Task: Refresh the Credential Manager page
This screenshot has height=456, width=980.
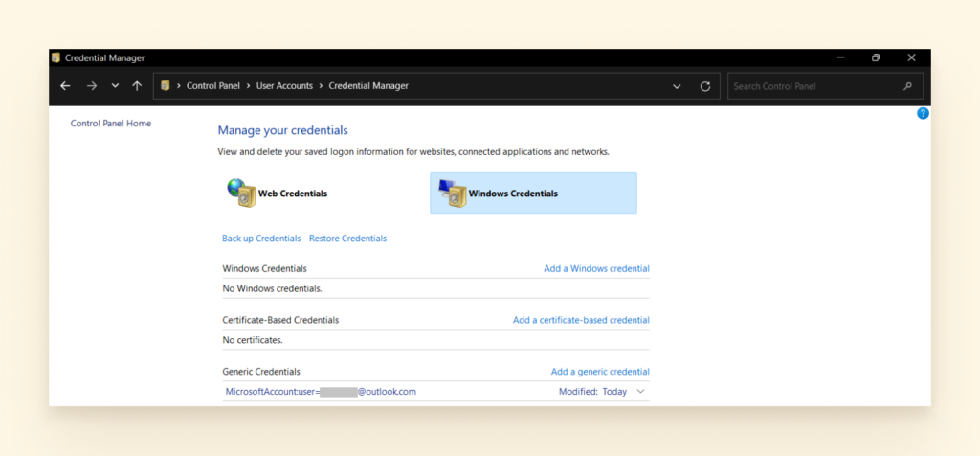Action: coord(705,86)
